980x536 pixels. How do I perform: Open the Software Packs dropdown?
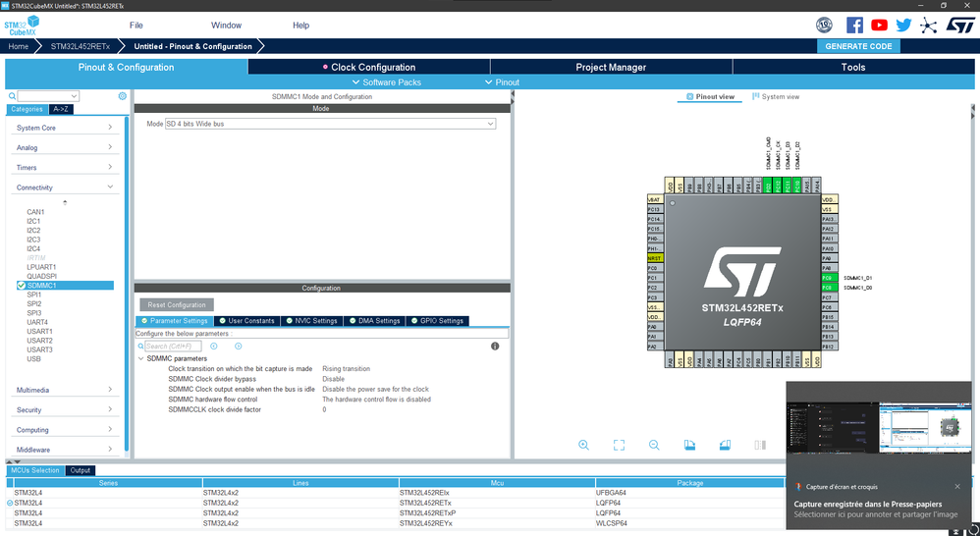click(387, 82)
